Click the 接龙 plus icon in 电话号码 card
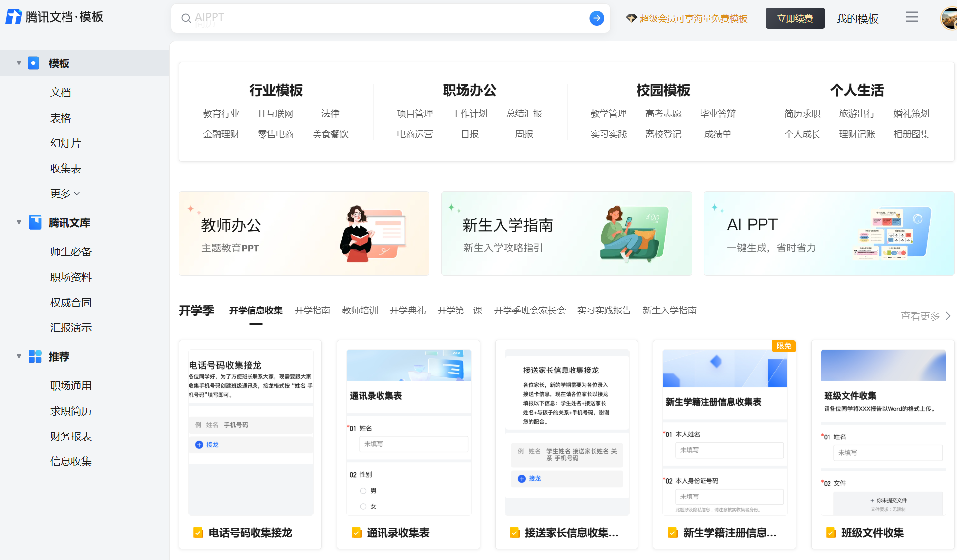Viewport: 957px width, 560px height. (199, 445)
